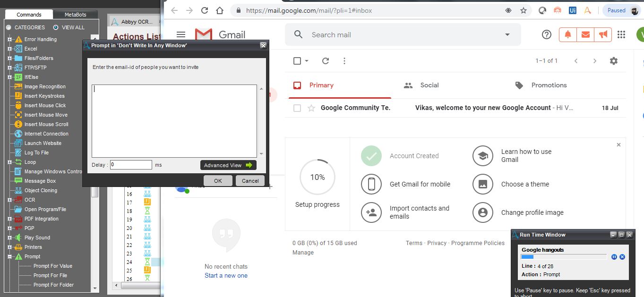Tick the Gmail select-all checkbox
644x297 pixels.
point(297,61)
